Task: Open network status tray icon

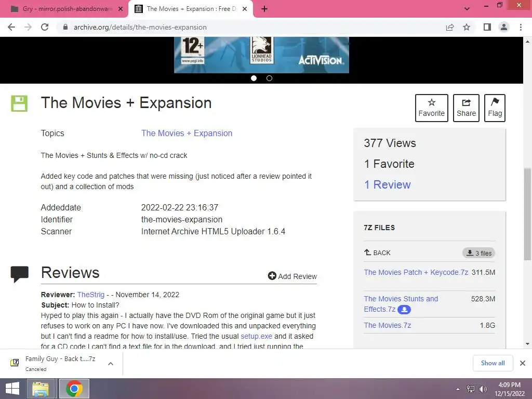Action: (471, 389)
